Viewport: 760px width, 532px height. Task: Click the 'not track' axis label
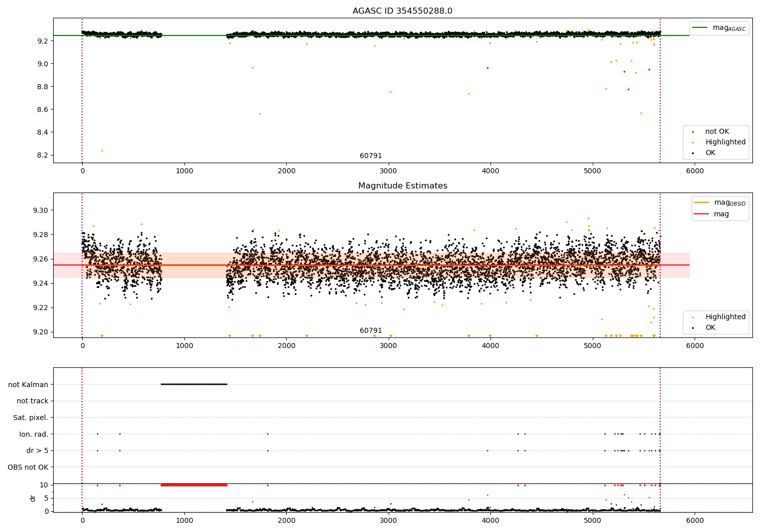tap(32, 401)
